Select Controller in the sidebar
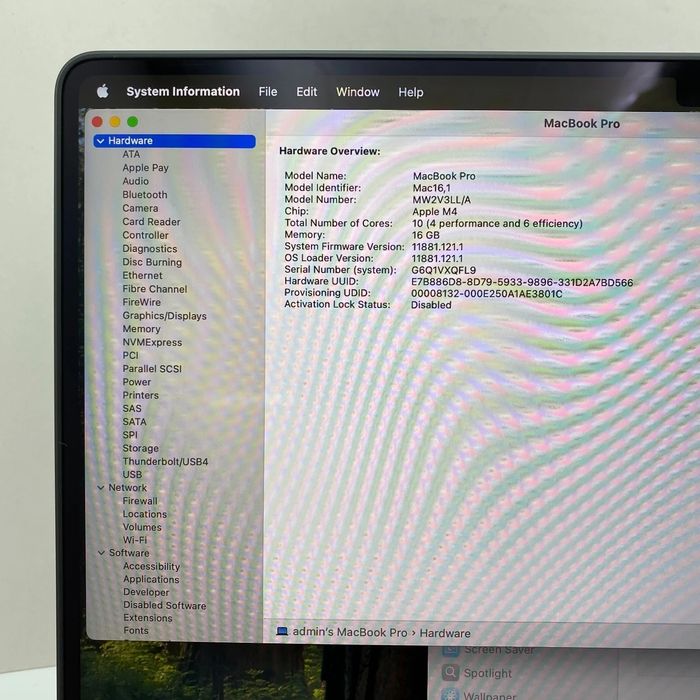 click(145, 235)
